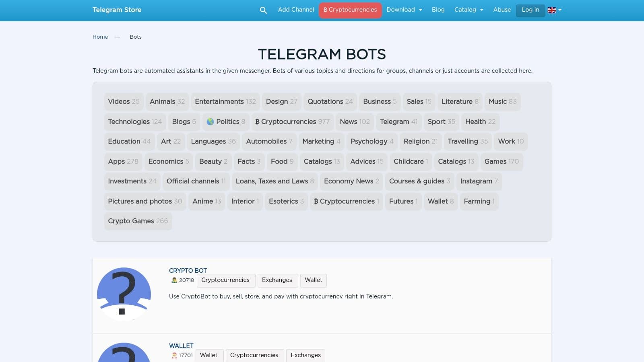Viewport: 644px width, 362px height.
Task: Open the red Cryptocurrencies navbar button
Action: [350, 10]
